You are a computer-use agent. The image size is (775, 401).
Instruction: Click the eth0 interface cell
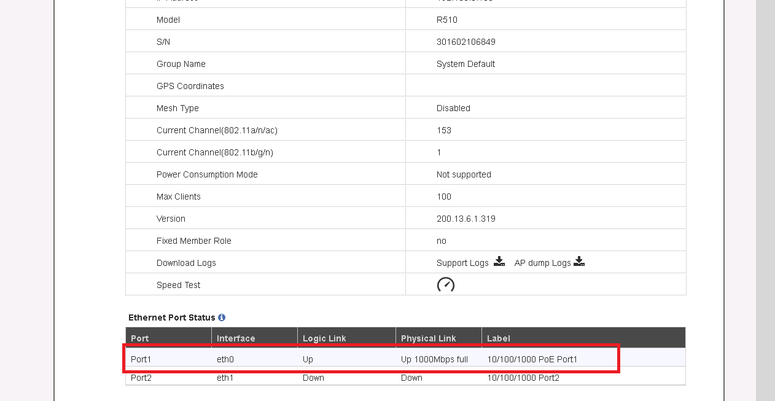(225, 359)
